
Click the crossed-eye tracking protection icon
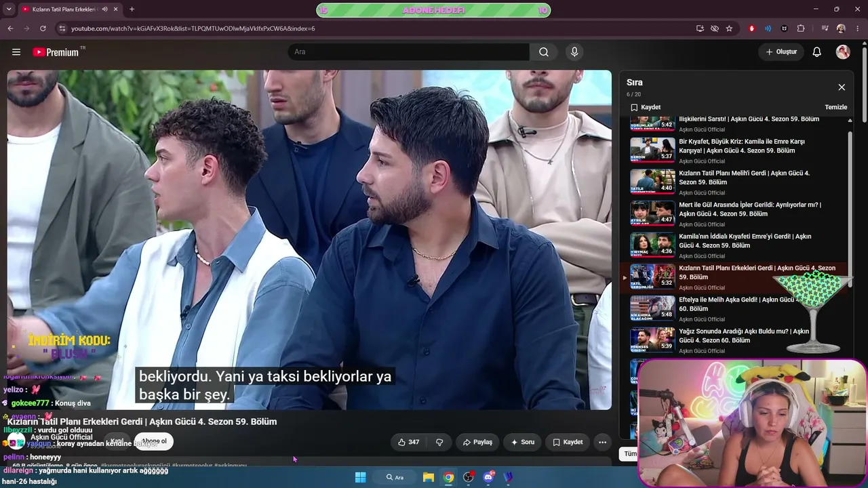coord(715,28)
